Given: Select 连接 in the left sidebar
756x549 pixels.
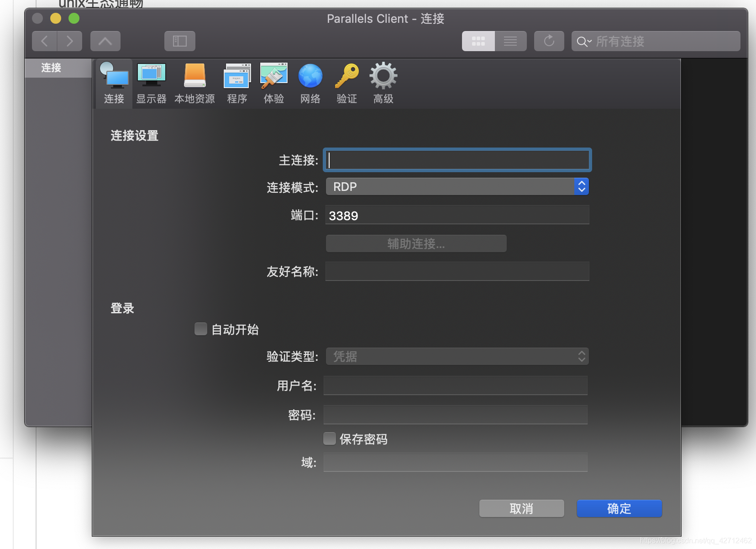Looking at the screenshot, I should click(58, 68).
